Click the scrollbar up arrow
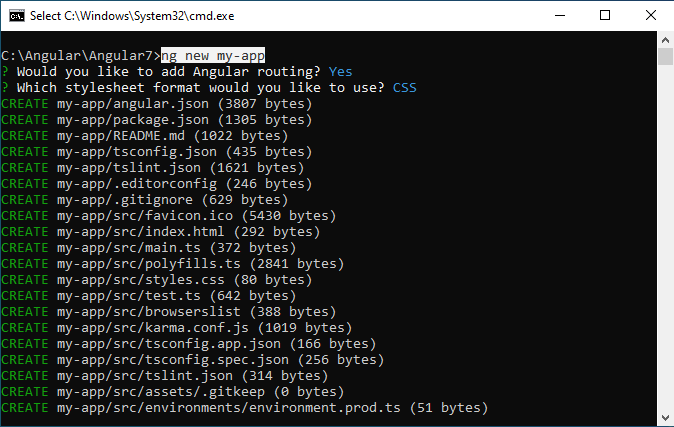674x427 pixels. pos(665,40)
